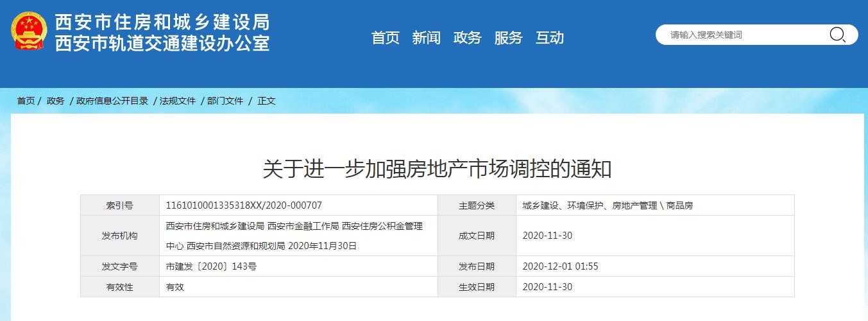Screen dimensions: 868x321
Task: Click document number 市建发〔2020〕143号
Action: click(211, 266)
